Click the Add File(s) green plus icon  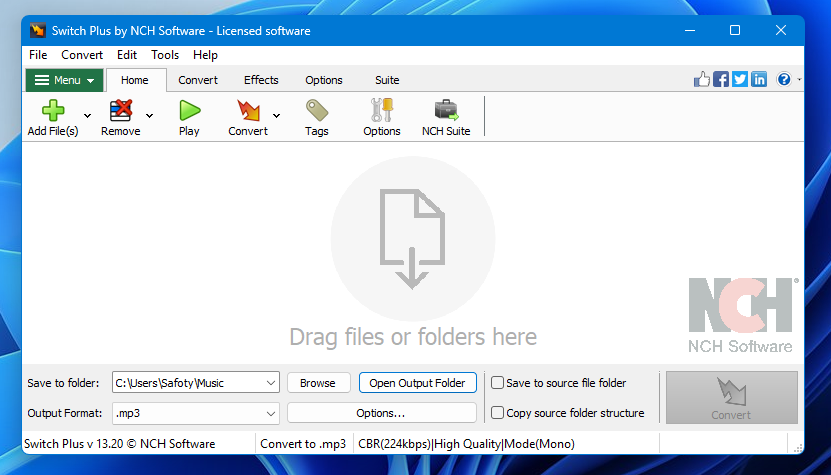(x=53, y=111)
